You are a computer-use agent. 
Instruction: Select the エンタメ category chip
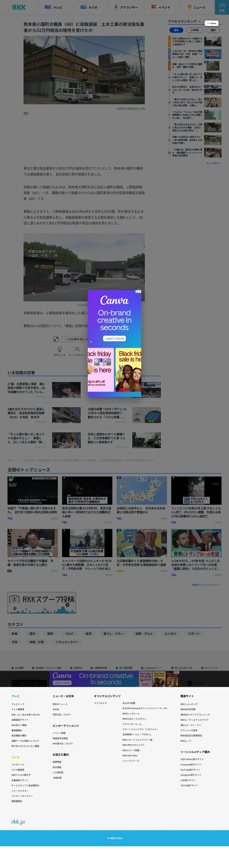(170, 633)
